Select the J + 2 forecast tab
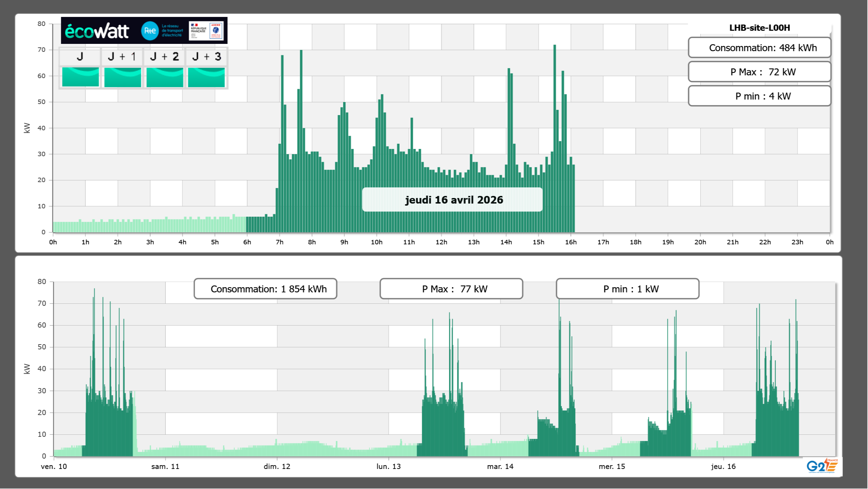868x489 pixels. click(165, 57)
